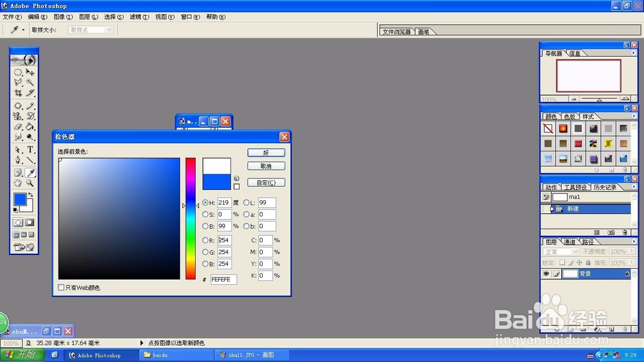This screenshot has width=644, height=362.
Task: Select the Magic Wand tool
Action: (30, 82)
